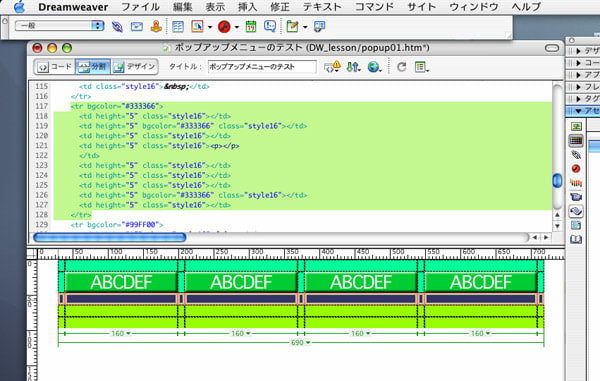Show URLs category in Assets panel
Image resolution: width=600 pixels, height=381 pixels.
(x=576, y=155)
